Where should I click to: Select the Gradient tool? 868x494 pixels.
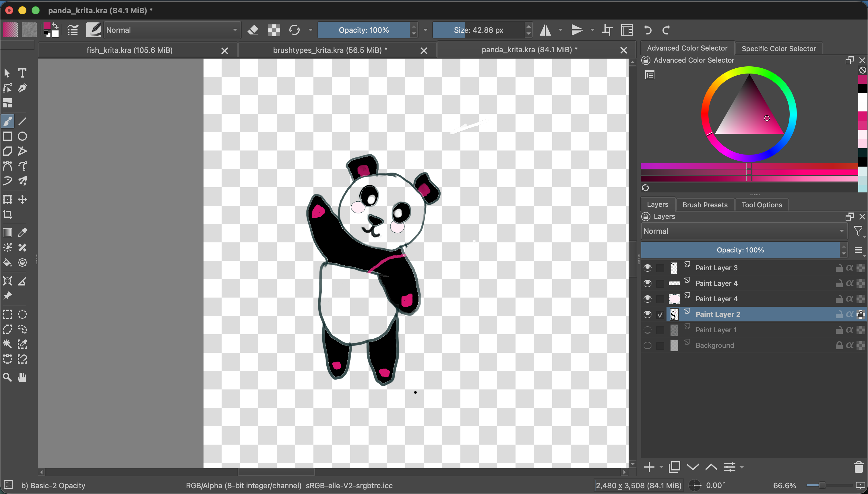point(7,232)
